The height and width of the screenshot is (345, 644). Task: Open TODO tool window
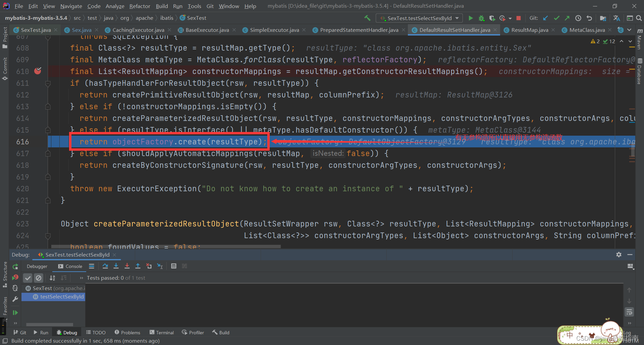96,332
